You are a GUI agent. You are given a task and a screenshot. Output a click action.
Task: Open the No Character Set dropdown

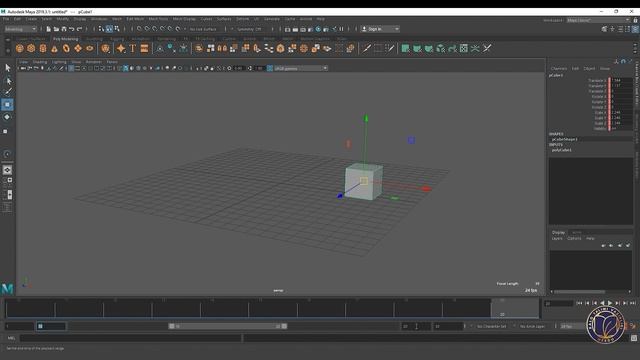click(x=491, y=326)
